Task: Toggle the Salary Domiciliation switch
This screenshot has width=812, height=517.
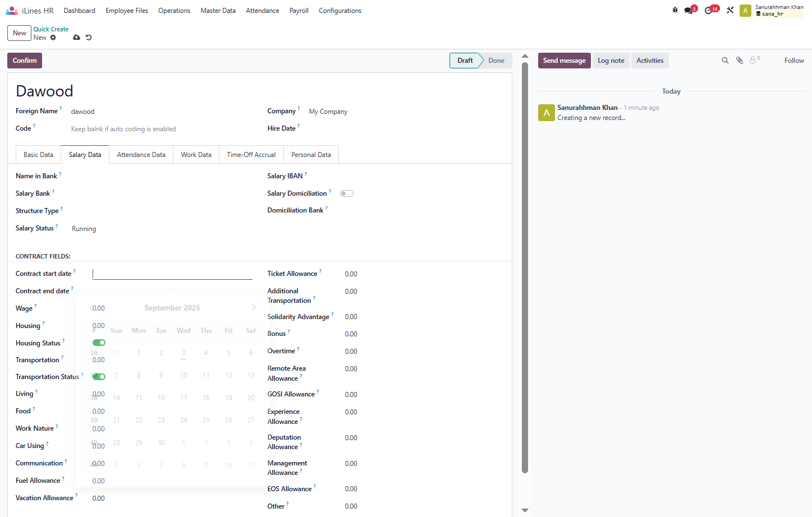Action: click(347, 193)
